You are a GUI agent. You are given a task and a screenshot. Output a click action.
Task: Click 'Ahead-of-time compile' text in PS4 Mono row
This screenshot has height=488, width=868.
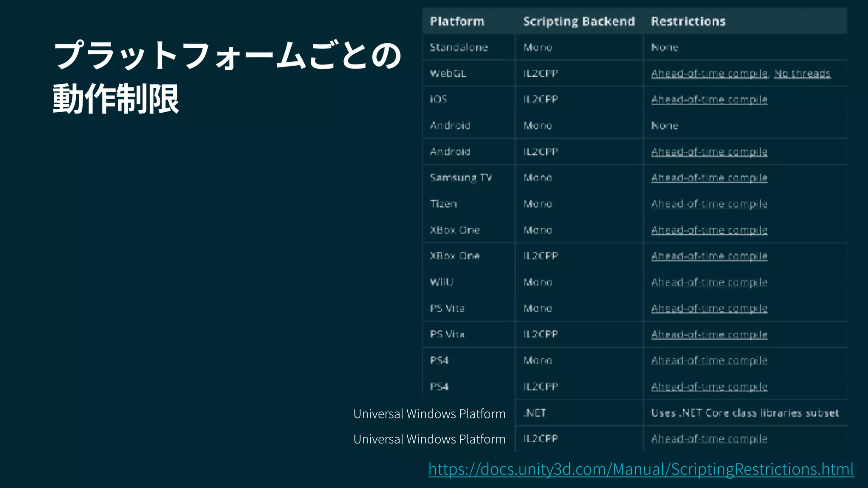[709, 360]
